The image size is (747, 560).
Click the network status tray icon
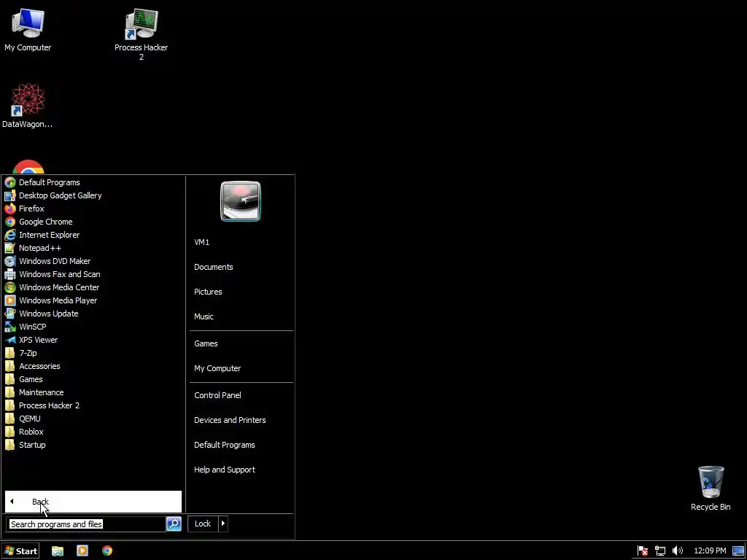pyautogui.click(x=660, y=551)
